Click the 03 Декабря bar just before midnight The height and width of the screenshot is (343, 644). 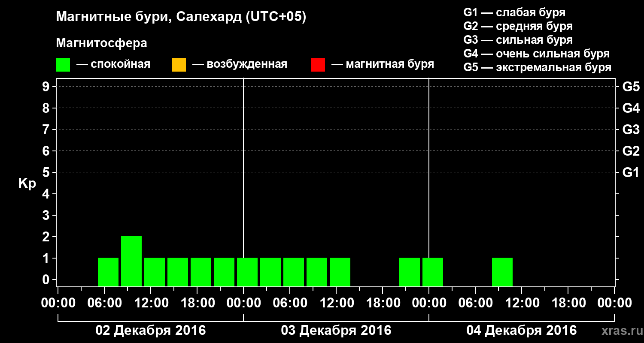(410, 272)
